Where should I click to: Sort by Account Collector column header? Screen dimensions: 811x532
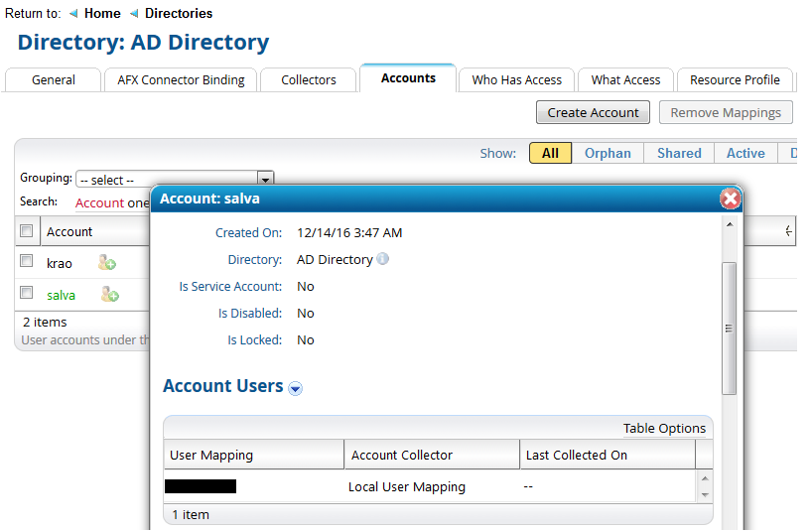click(401, 456)
